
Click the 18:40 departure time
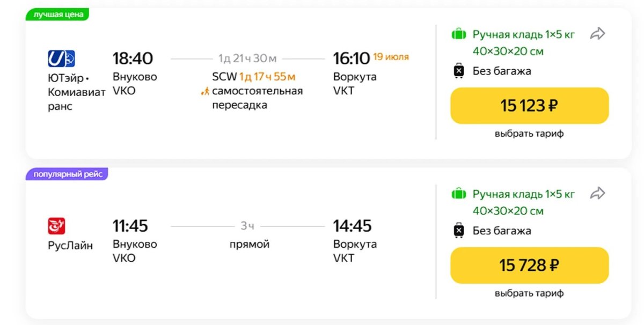(133, 58)
